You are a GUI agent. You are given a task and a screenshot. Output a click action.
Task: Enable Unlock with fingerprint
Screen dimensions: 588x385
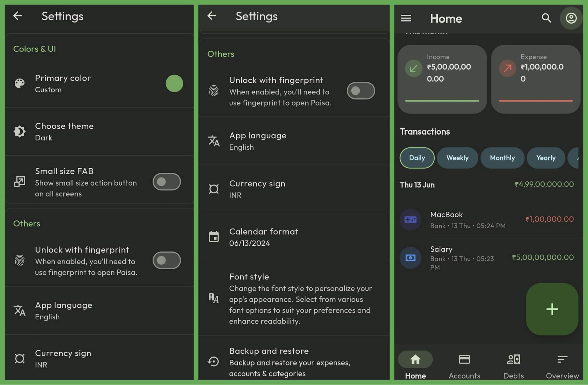166,260
